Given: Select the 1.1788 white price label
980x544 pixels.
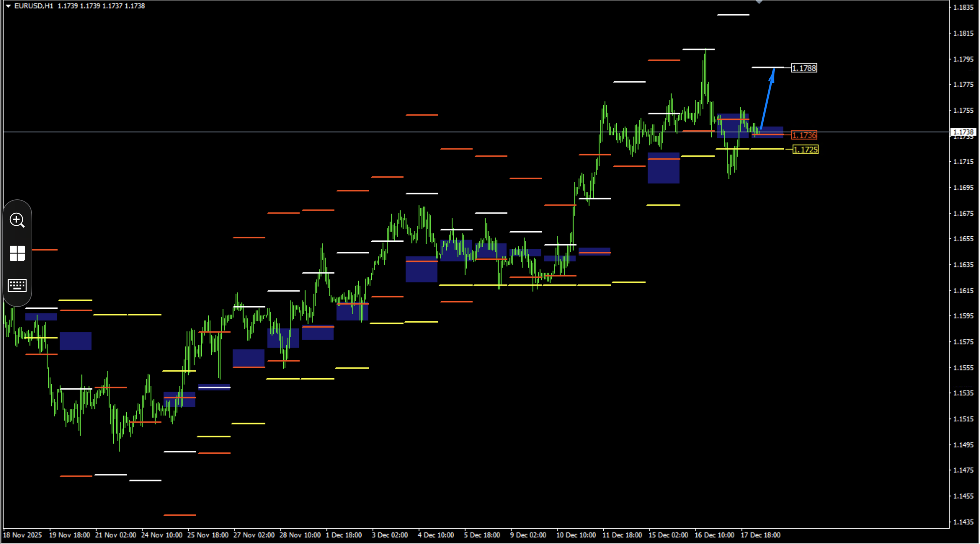Looking at the screenshot, I should click(x=804, y=68).
